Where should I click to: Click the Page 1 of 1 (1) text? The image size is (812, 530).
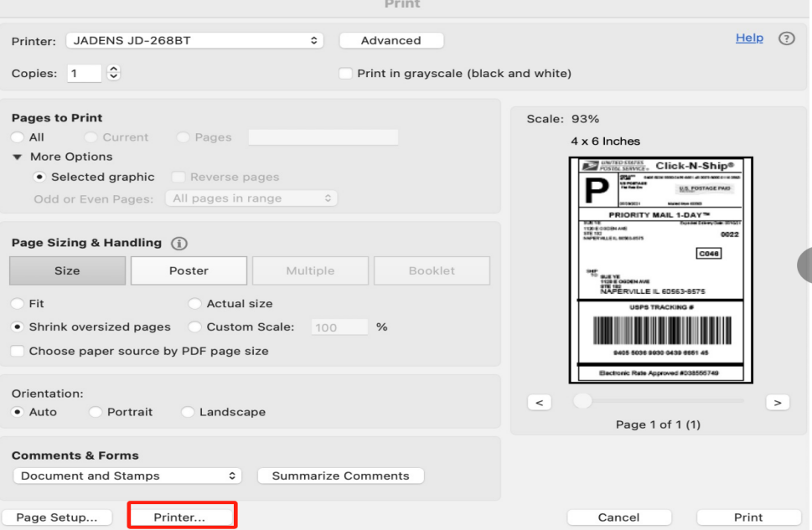pyautogui.click(x=658, y=425)
